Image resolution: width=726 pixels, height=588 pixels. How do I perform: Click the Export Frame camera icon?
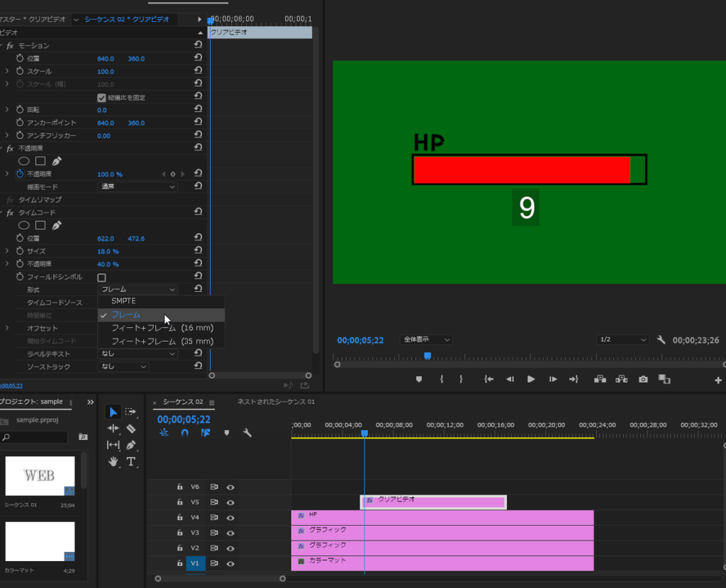click(x=643, y=380)
